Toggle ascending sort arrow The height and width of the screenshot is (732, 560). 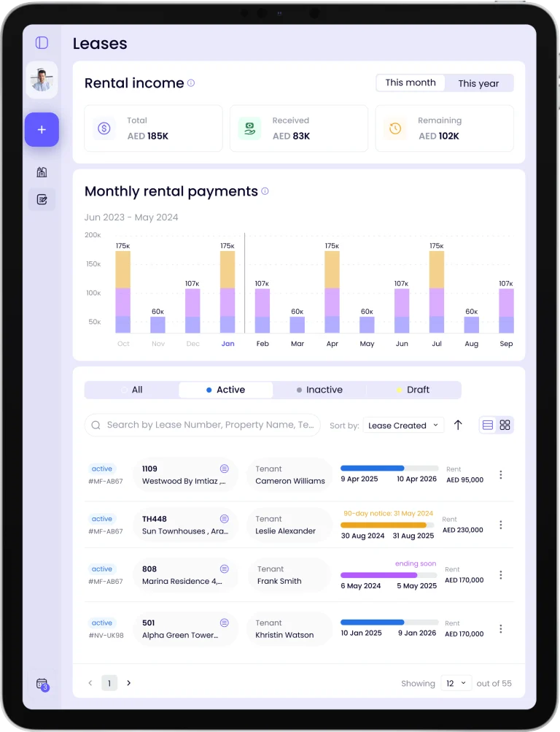click(x=458, y=425)
